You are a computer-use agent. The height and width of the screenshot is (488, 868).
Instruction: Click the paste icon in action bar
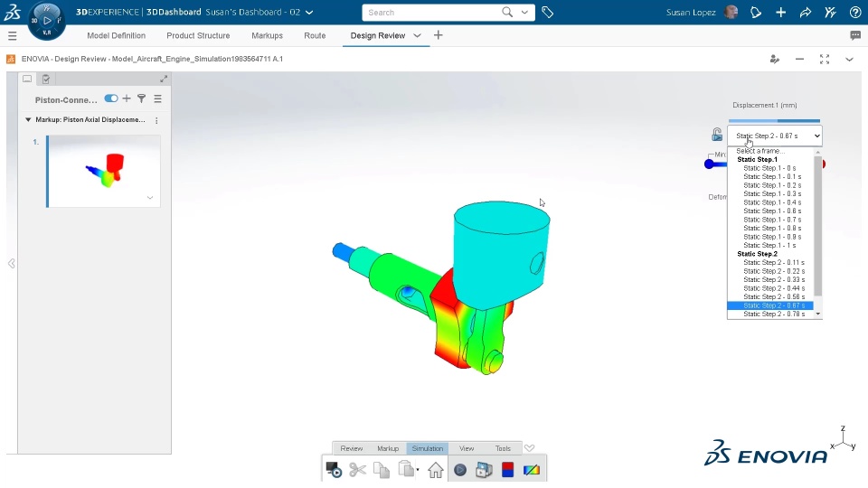(x=406, y=469)
